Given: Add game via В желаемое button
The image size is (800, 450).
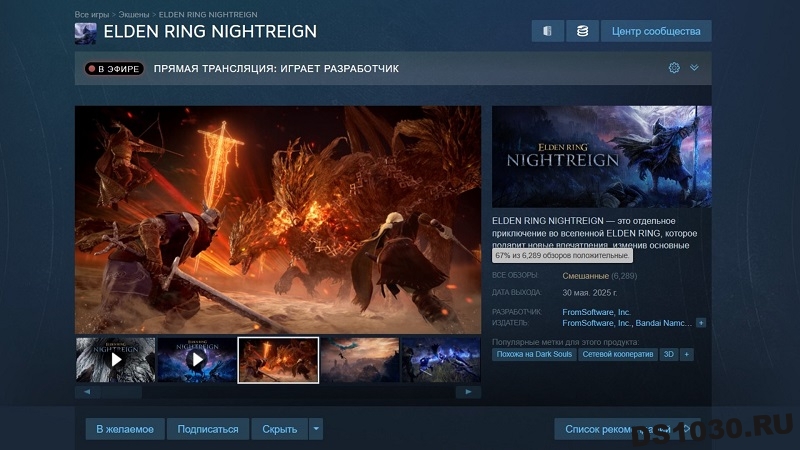Looking at the screenshot, I should click(125, 429).
